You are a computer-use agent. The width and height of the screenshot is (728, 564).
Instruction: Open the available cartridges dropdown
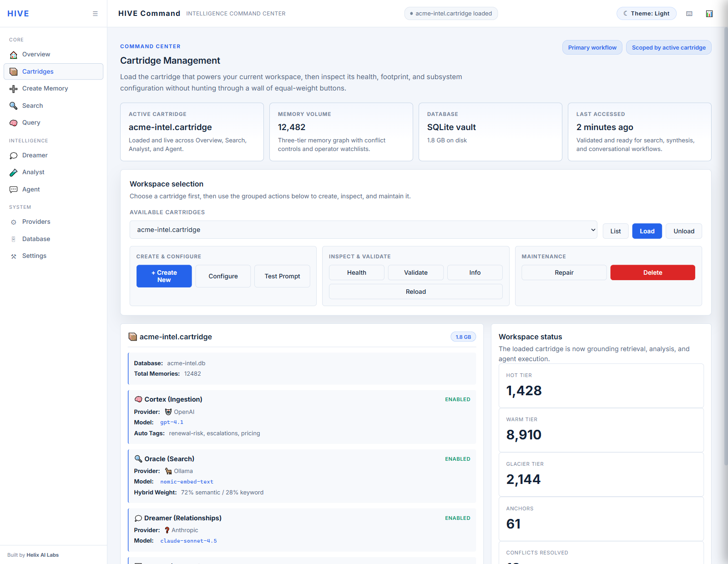point(363,230)
